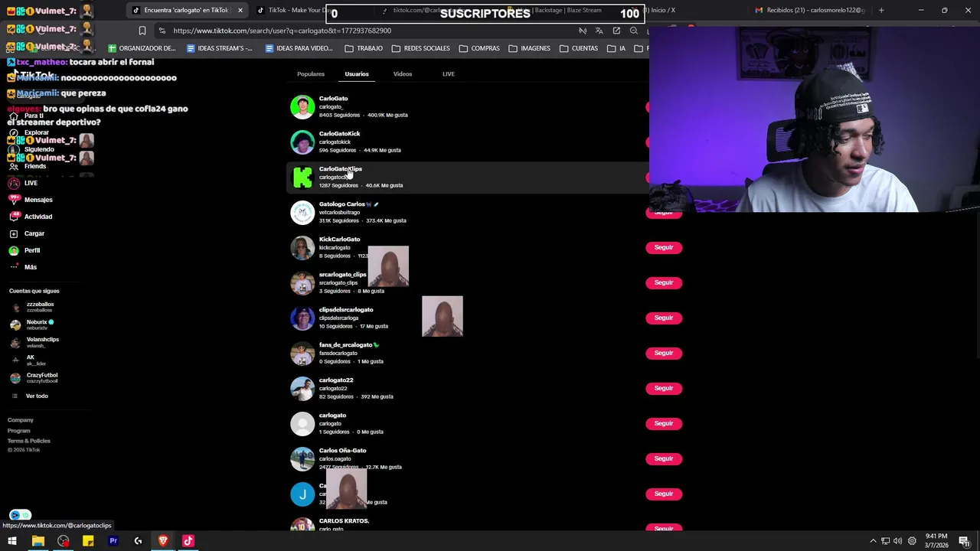Open the IA bookmarks folder
This screenshot has width=980, height=551.
point(616,48)
